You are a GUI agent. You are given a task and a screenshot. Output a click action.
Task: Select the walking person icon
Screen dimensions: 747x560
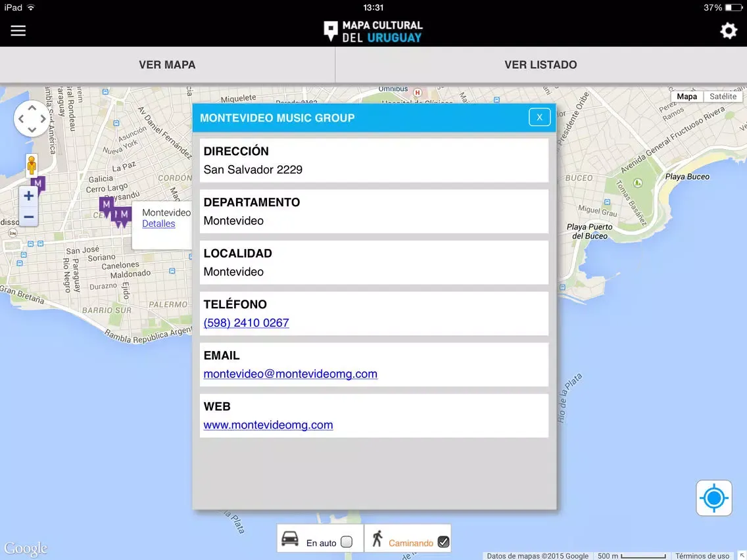coord(377,538)
